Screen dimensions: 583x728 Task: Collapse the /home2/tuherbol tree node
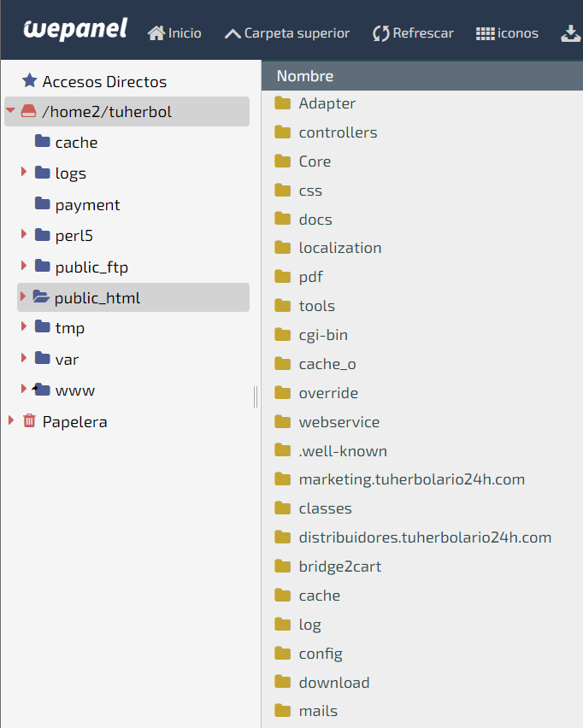tap(10, 110)
